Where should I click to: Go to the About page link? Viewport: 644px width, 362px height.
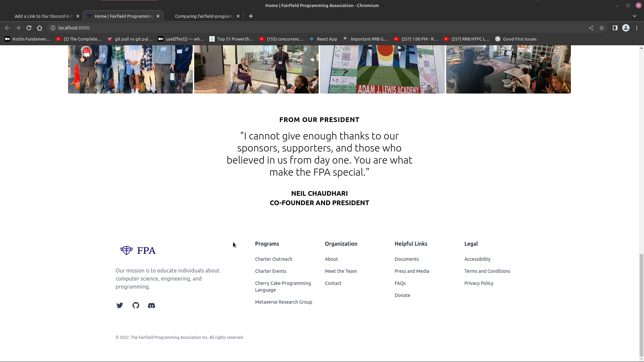[x=331, y=259]
